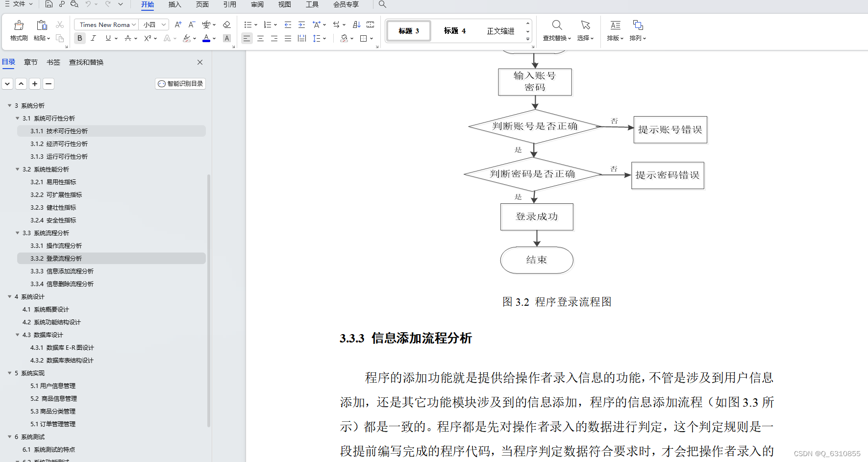Click the search icon in the menu bar
This screenshot has height=462, width=868.
[382, 4]
